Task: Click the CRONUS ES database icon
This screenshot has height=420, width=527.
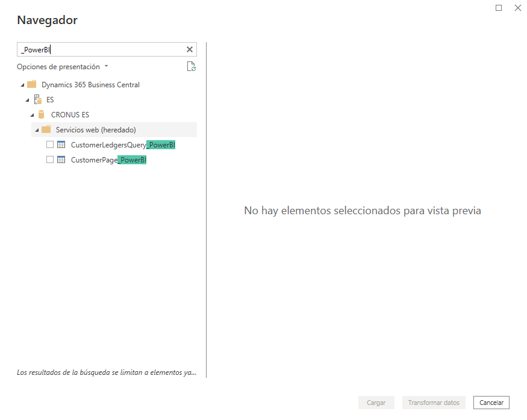Action: [x=42, y=115]
